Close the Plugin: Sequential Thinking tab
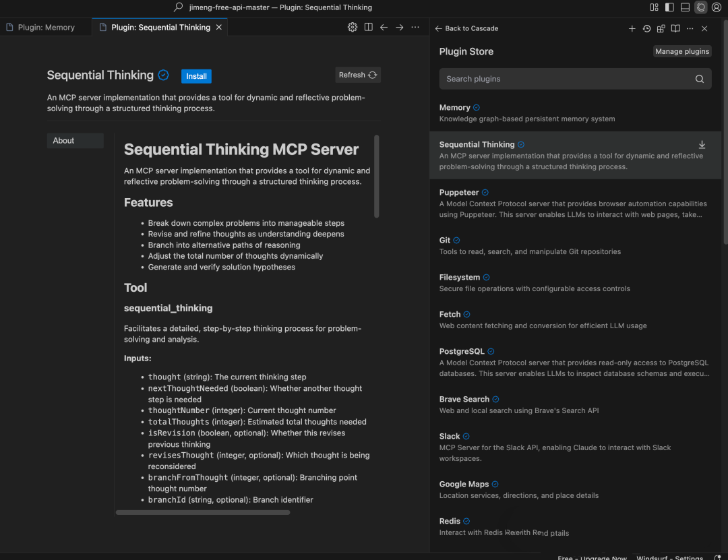The width and height of the screenshot is (728, 560). tap(218, 28)
